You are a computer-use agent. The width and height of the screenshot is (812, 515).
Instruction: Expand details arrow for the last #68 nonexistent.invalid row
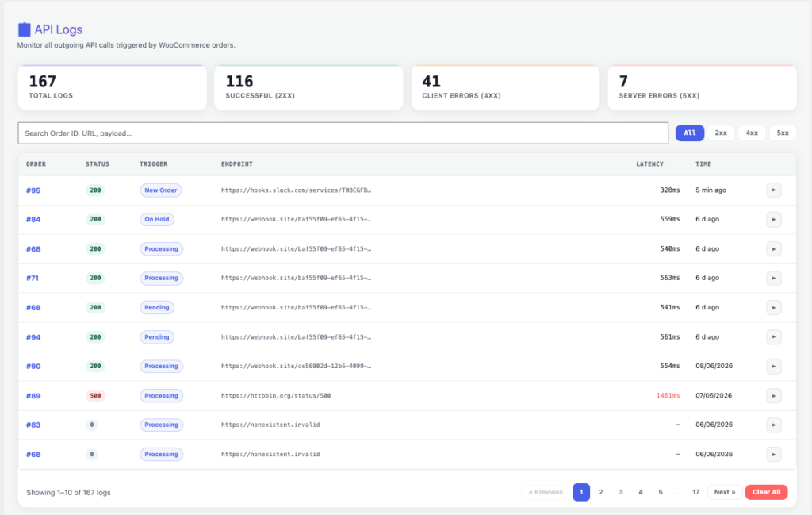774,455
